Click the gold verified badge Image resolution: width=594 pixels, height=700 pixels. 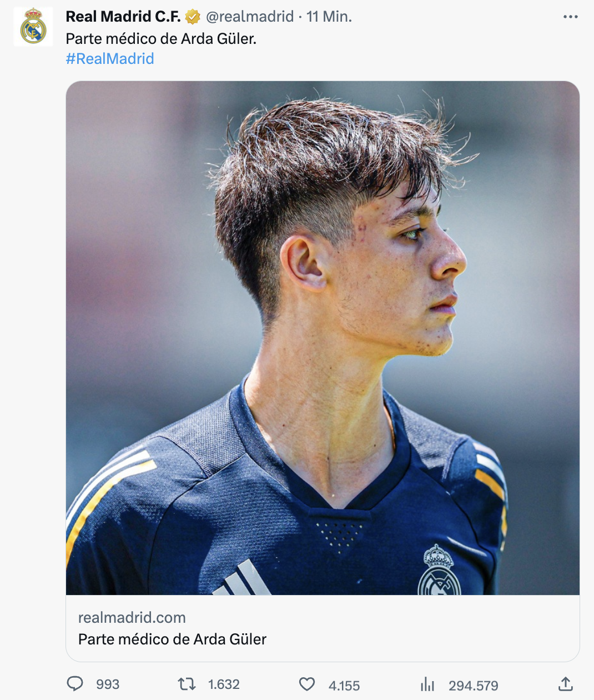tap(193, 17)
